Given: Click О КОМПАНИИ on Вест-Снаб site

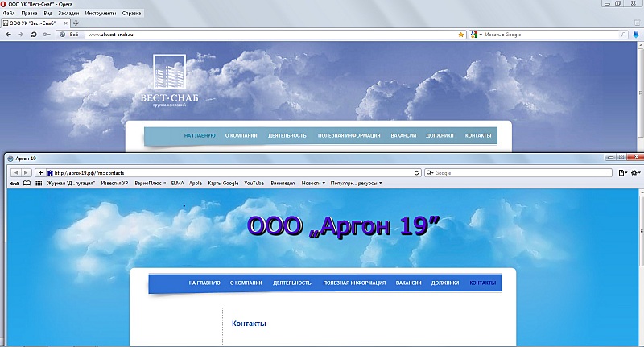Looking at the screenshot, I should 241,135.
